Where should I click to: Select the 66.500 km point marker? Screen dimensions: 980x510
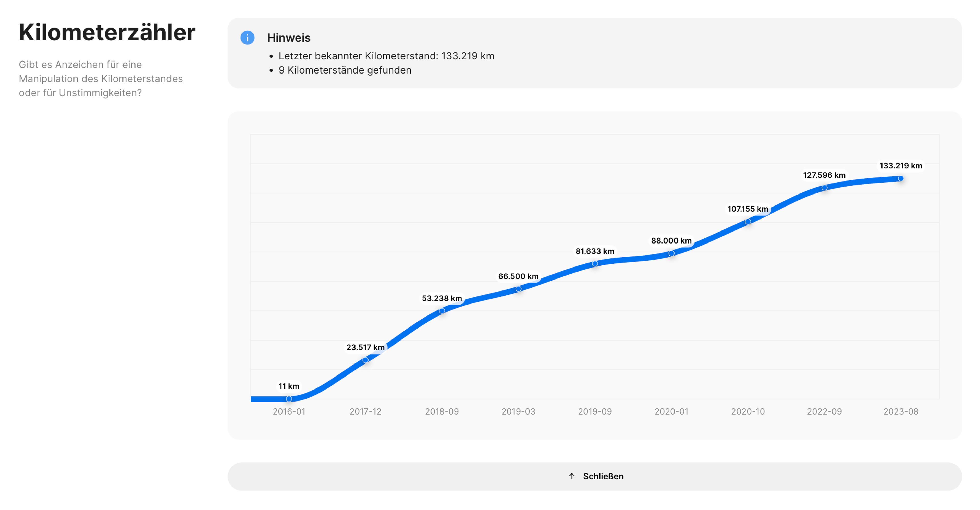click(x=519, y=289)
